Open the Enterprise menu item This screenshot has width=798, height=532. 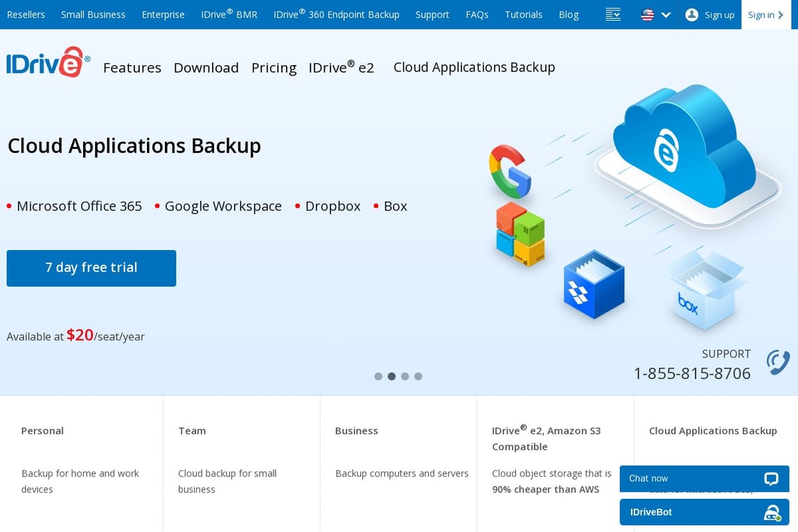(x=163, y=15)
